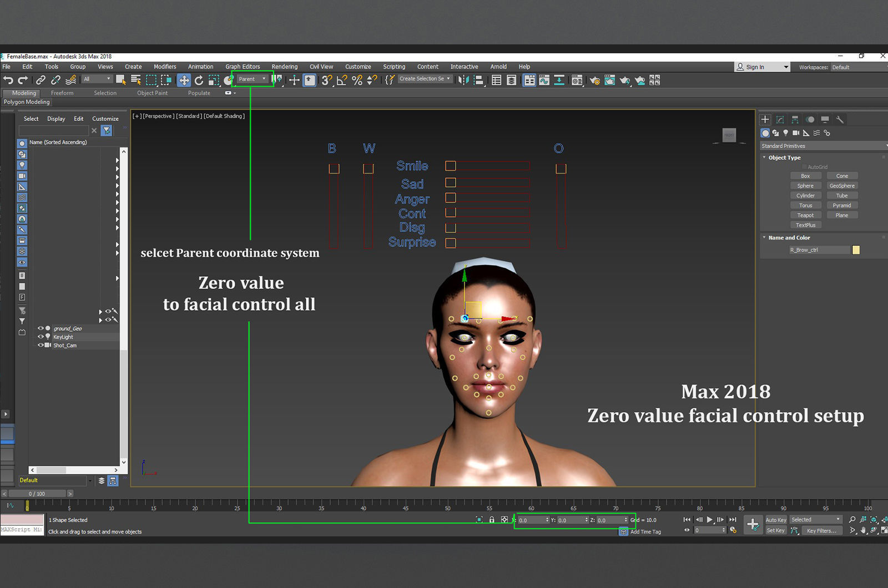
Task: Open the Rendering menu
Action: point(285,67)
